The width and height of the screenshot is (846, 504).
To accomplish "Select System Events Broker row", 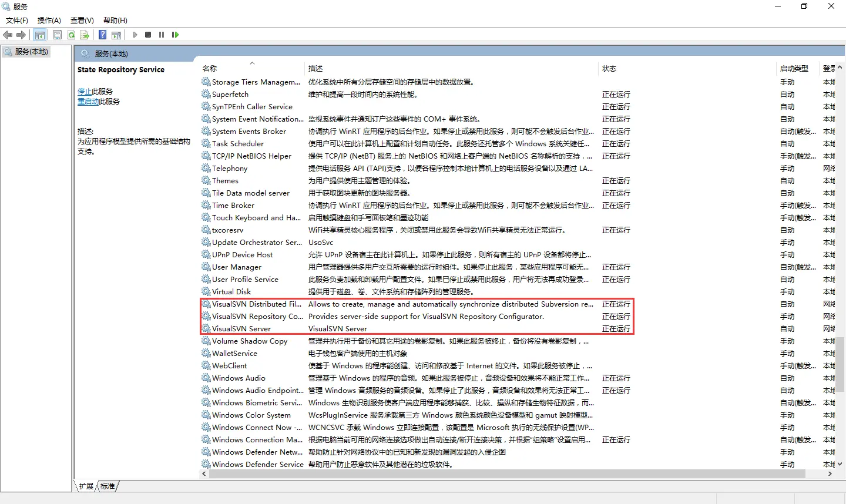I will [518, 131].
